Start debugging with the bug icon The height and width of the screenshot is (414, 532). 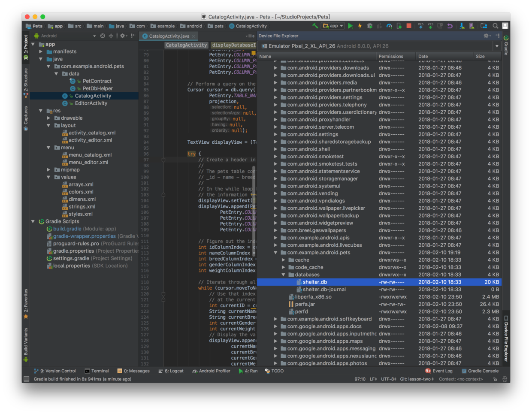click(370, 26)
